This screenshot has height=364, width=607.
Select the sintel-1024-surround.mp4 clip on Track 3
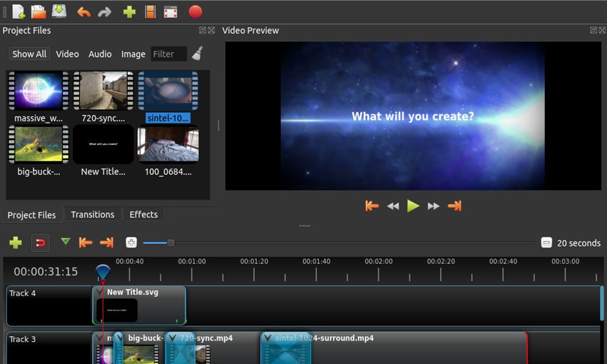(x=394, y=348)
